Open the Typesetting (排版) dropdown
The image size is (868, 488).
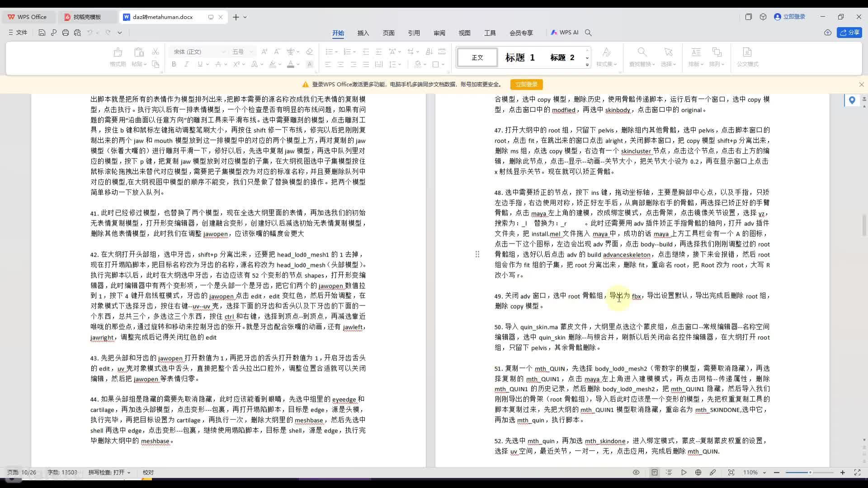696,64
